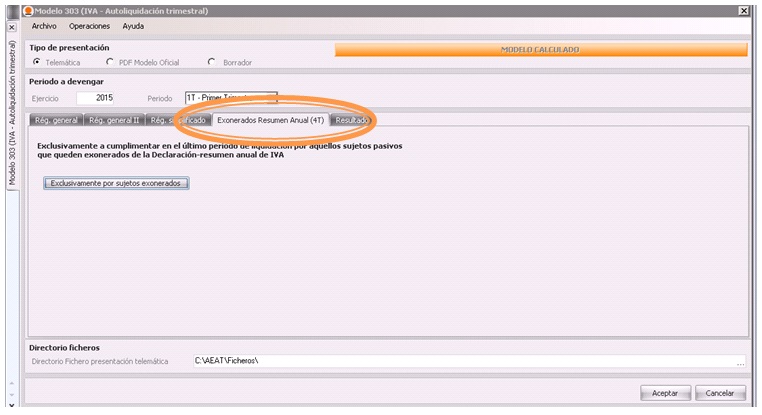Close the Modelo 303 window
The height and width of the screenshot is (415, 762).
coord(744,9)
